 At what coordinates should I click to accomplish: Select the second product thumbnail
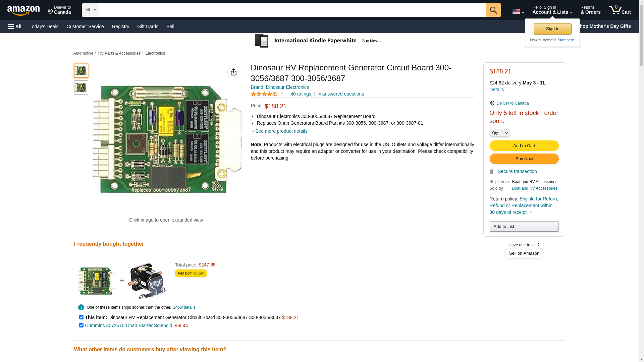[x=81, y=87]
